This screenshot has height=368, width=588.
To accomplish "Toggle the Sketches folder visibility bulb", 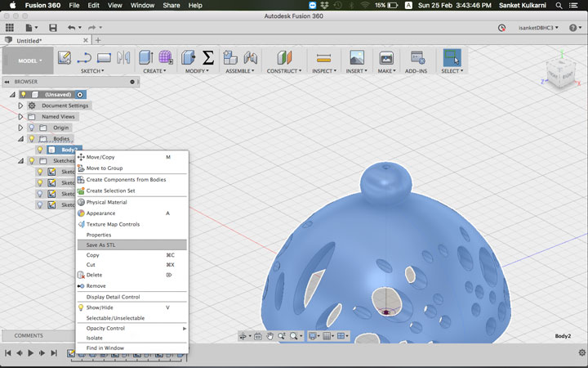I will (32, 161).
